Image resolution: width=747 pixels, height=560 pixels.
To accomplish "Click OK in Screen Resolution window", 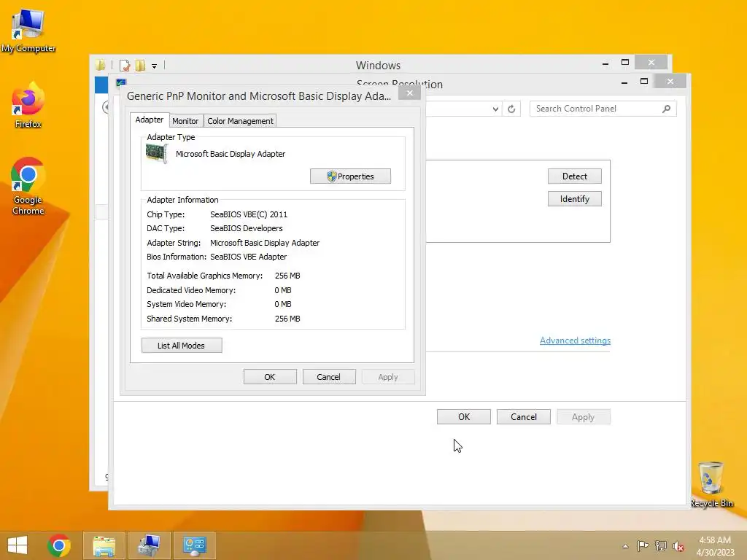I will 463,416.
